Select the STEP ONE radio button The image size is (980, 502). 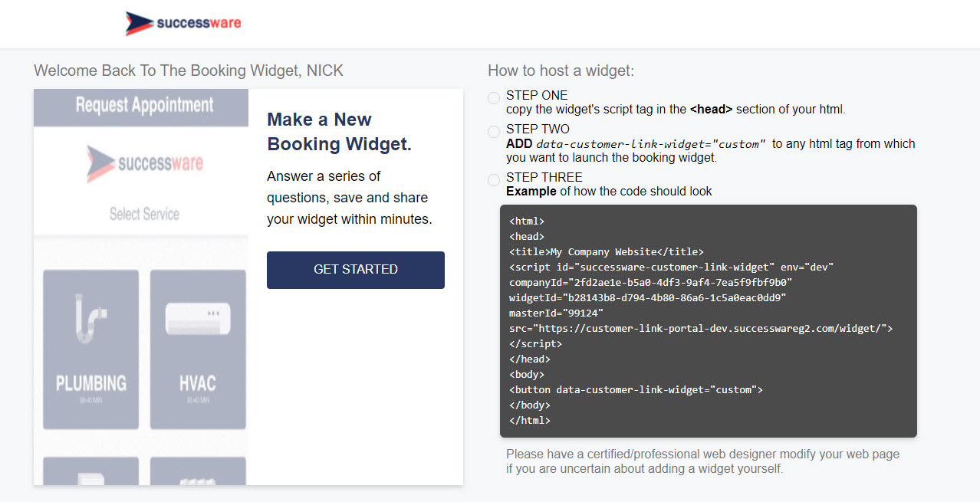point(494,98)
